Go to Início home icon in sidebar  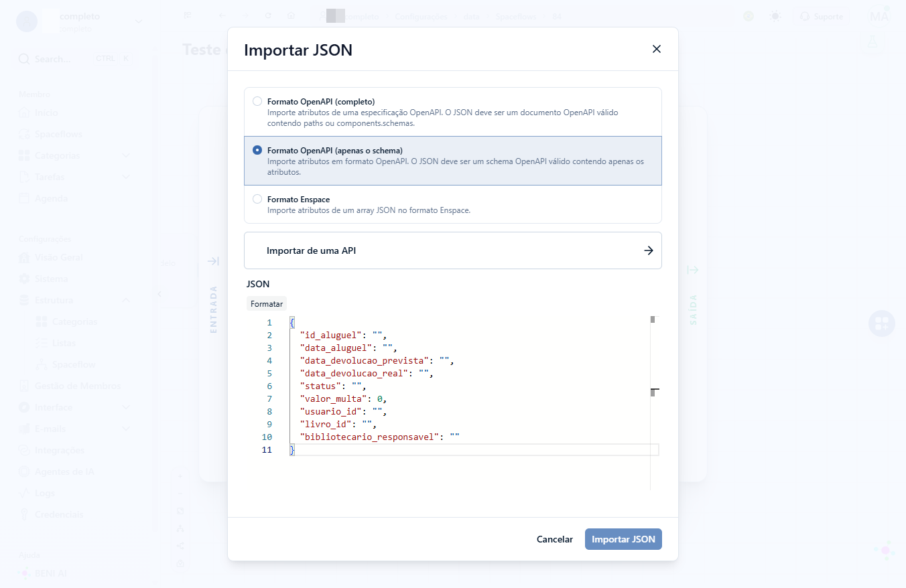coord(24,113)
